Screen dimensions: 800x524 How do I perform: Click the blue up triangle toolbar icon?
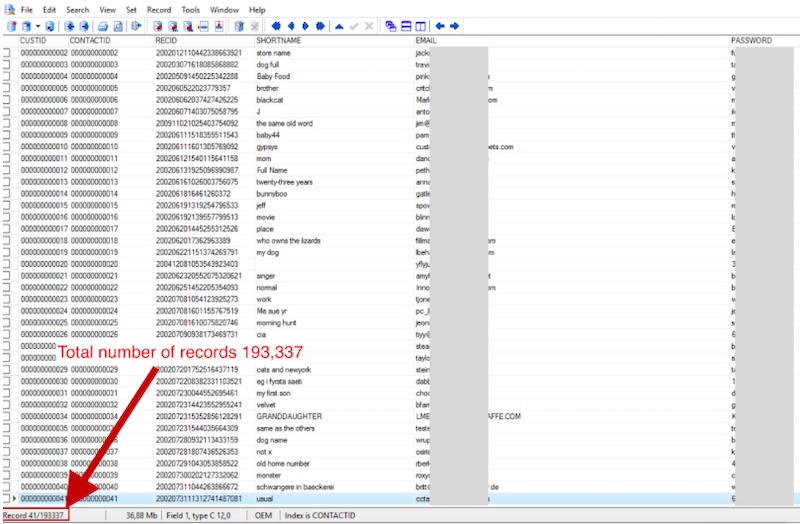[339, 26]
